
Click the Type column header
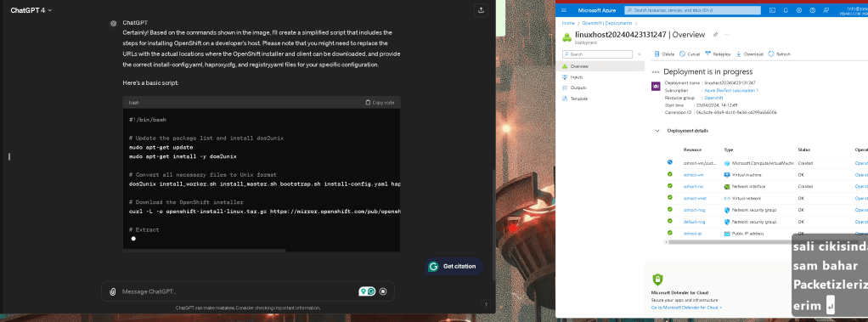729,150
